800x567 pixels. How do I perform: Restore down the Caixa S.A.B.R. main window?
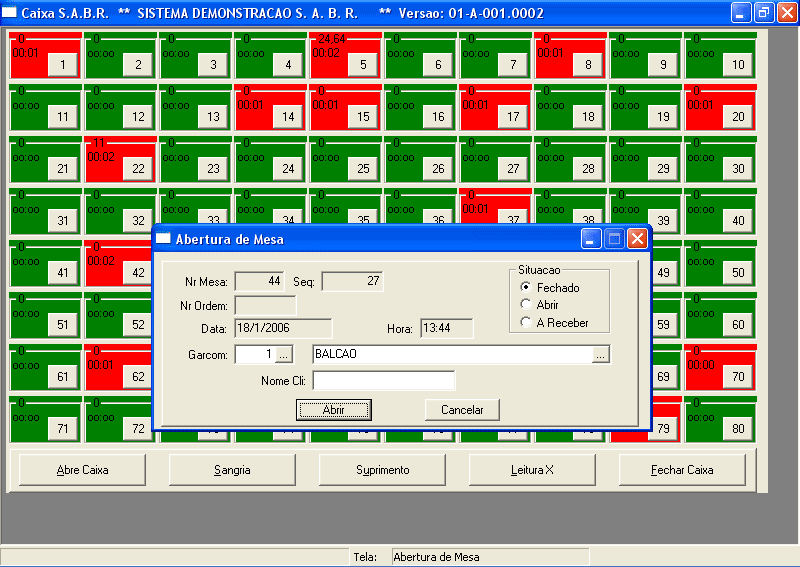click(x=764, y=12)
